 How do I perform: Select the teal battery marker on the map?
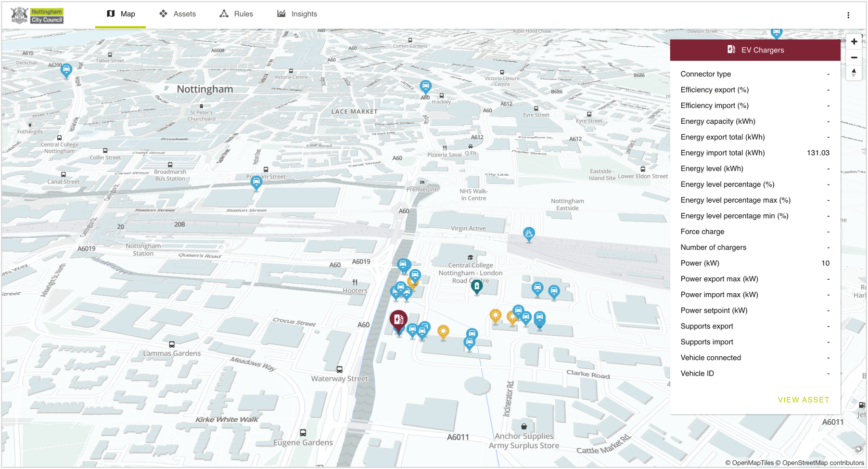476,287
